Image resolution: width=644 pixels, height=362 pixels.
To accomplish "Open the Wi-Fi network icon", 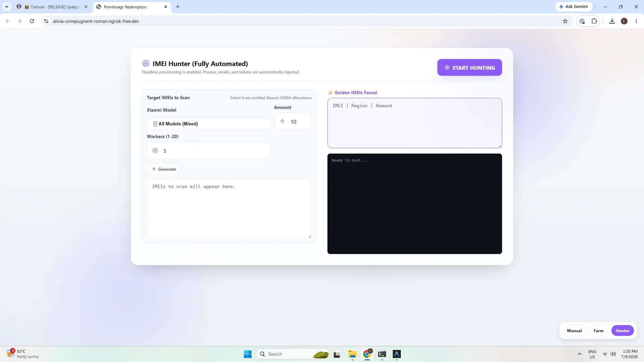I will pyautogui.click(x=605, y=354).
